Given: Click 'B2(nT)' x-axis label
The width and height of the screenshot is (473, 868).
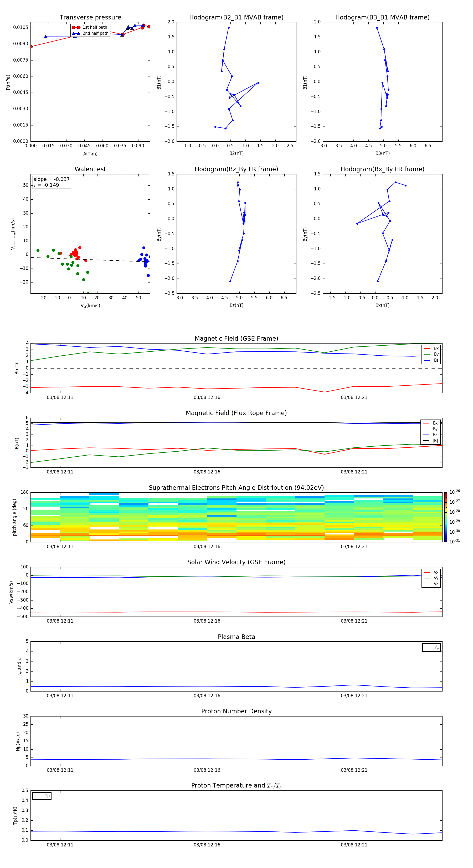Looking at the screenshot, I should 236,153.
